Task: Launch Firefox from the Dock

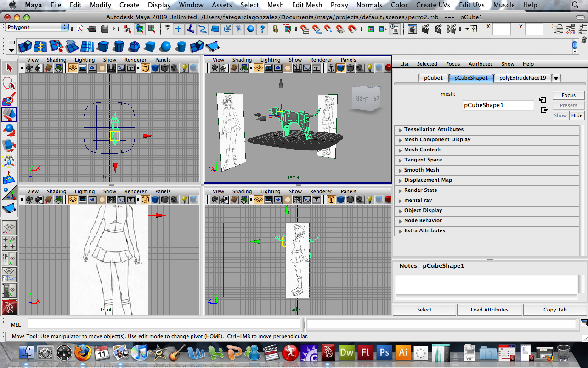Action: tap(83, 353)
